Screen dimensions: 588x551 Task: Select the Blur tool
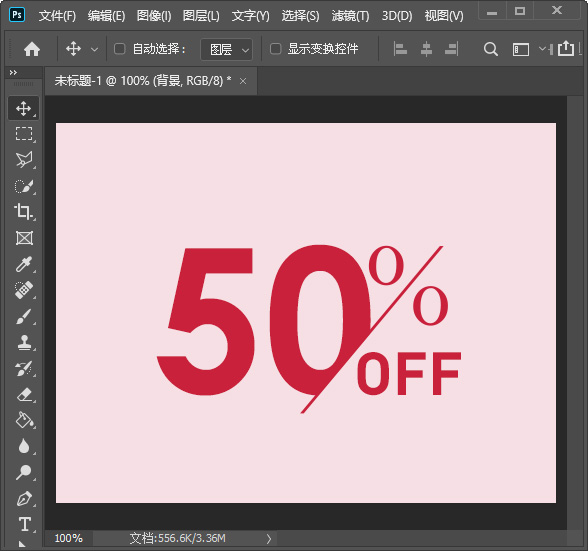pyautogui.click(x=24, y=446)
